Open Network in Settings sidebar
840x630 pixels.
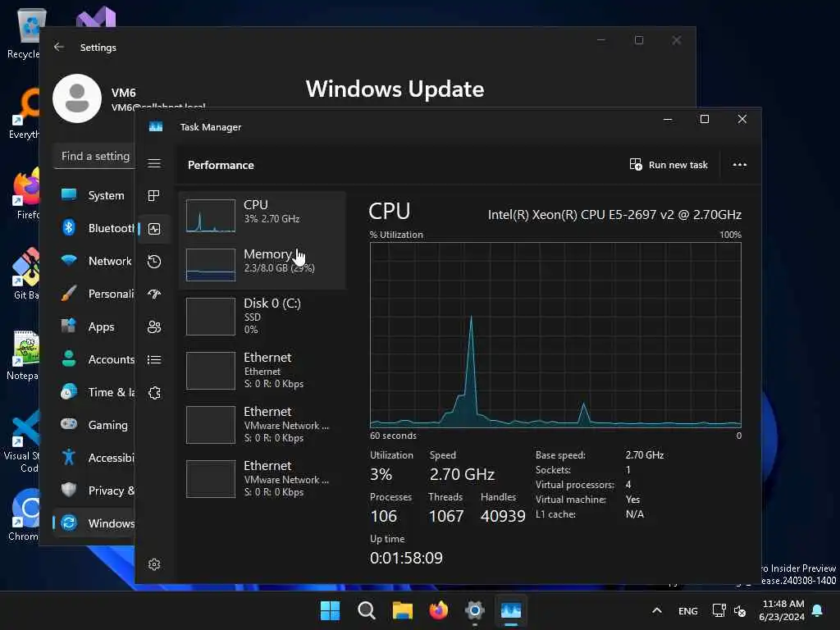[x=94, y=261]
